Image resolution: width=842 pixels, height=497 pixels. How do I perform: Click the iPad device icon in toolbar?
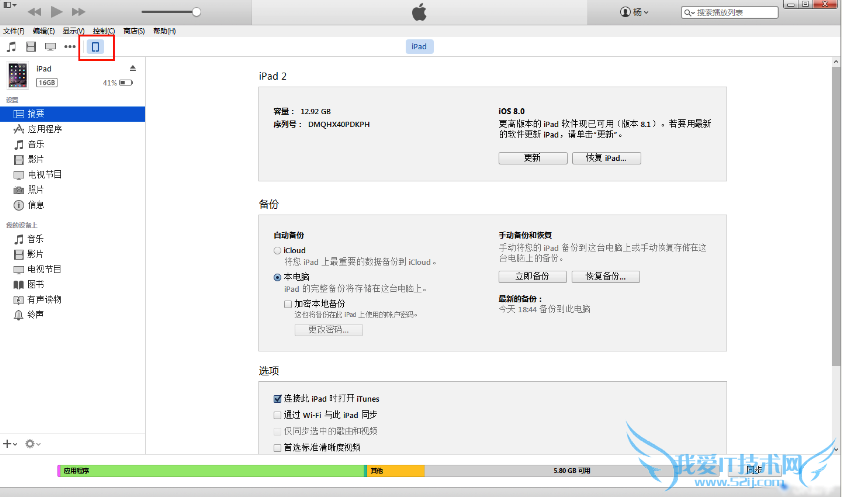(96, 47)
